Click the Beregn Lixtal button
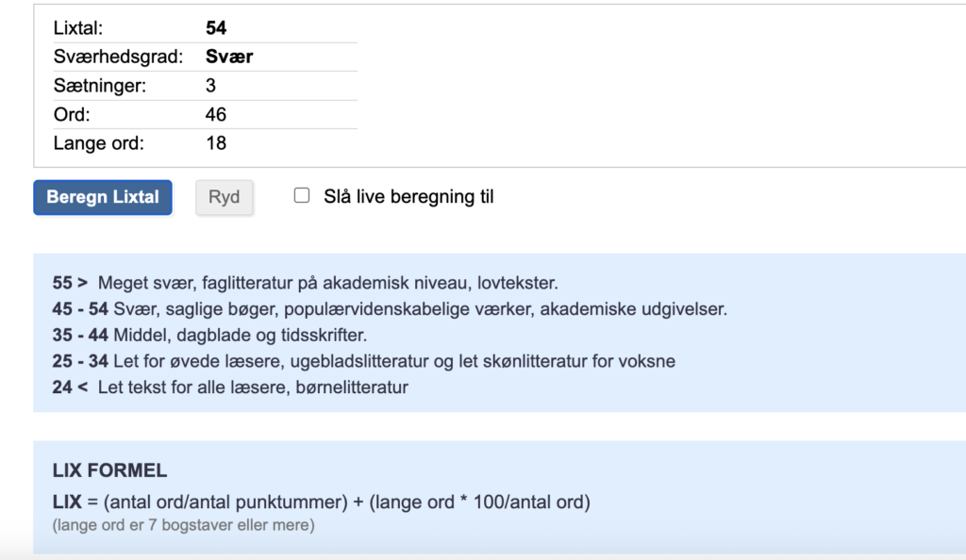Viewport: 966px width, 560px height. point(103,198)
